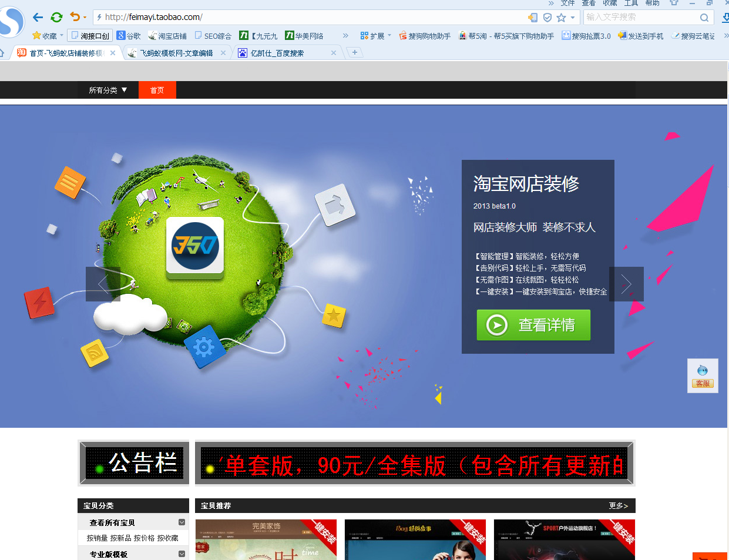Bookmark the page with the address bar star icon
The image size is (729, 560).
[x=561, y=18]
